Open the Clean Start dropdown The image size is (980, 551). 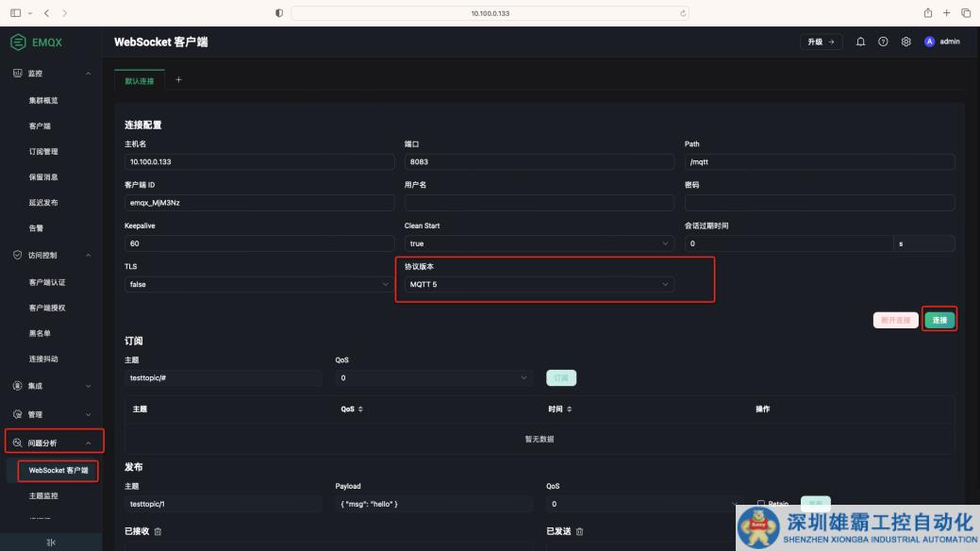[539, 243]
